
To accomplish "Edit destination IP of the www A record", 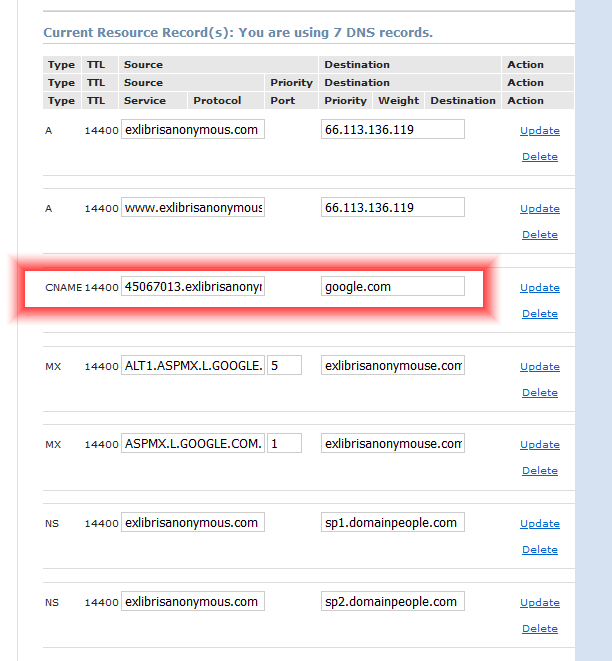I will 392,207.
